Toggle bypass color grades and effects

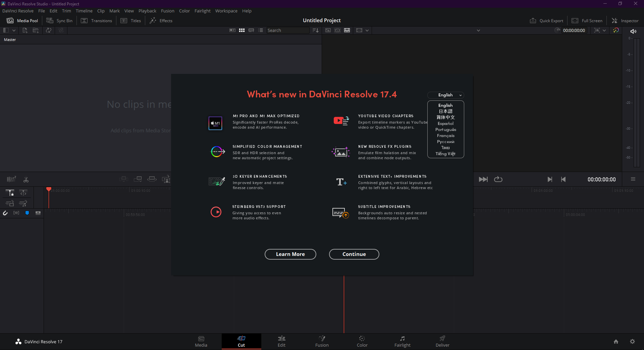(616, 30)
